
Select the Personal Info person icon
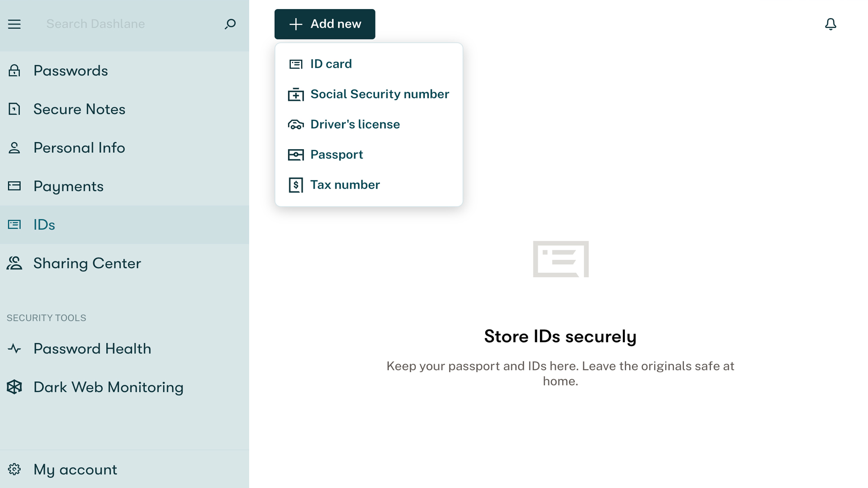coord(14,147)
